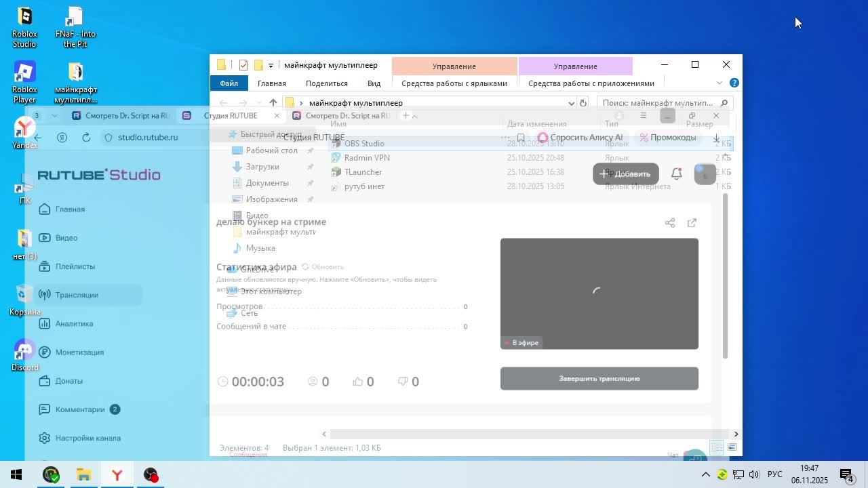Click the Спросить Алису AI button
This screenshot has height=488, width=868.
(x=580, y=138)
